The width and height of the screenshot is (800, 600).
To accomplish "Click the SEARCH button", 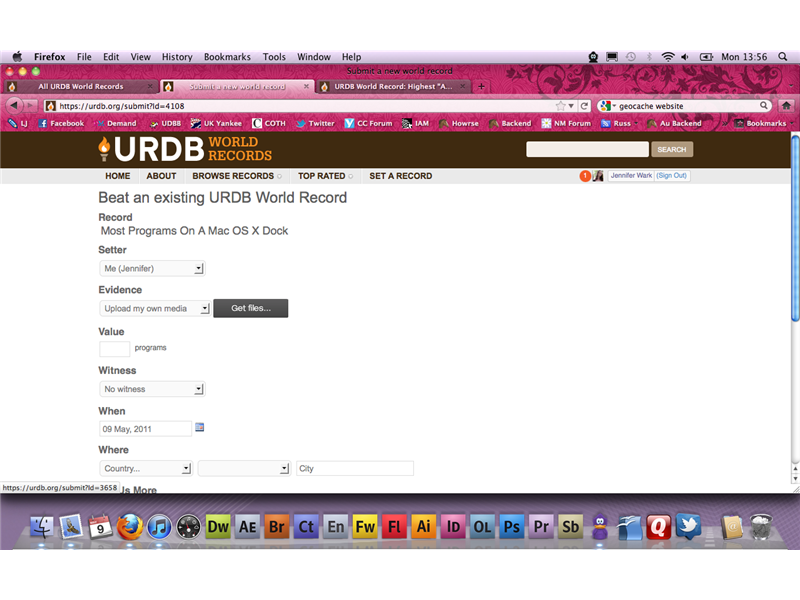I will (x=671, y=149).
